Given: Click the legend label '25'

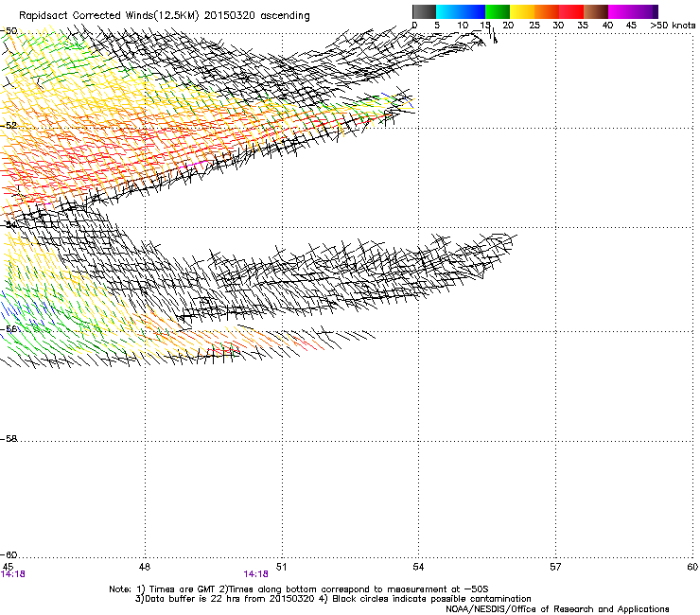Looking at the screenshot, I should pos(534,26).
